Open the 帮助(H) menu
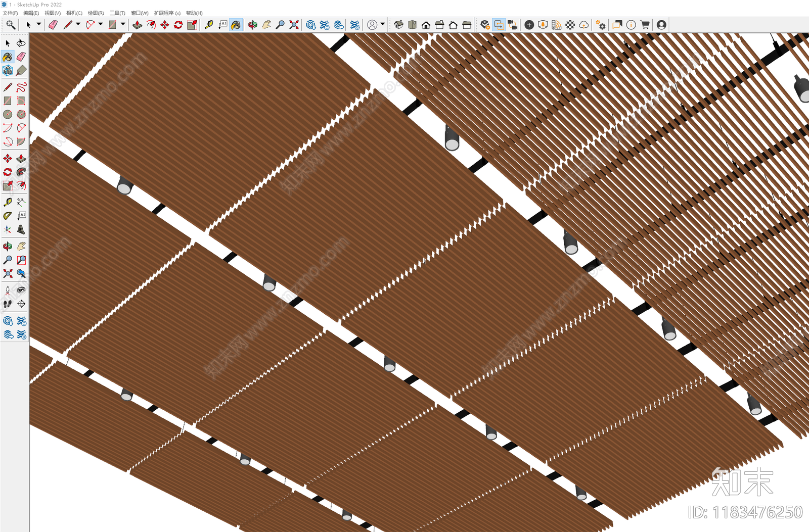 point(194,13)
